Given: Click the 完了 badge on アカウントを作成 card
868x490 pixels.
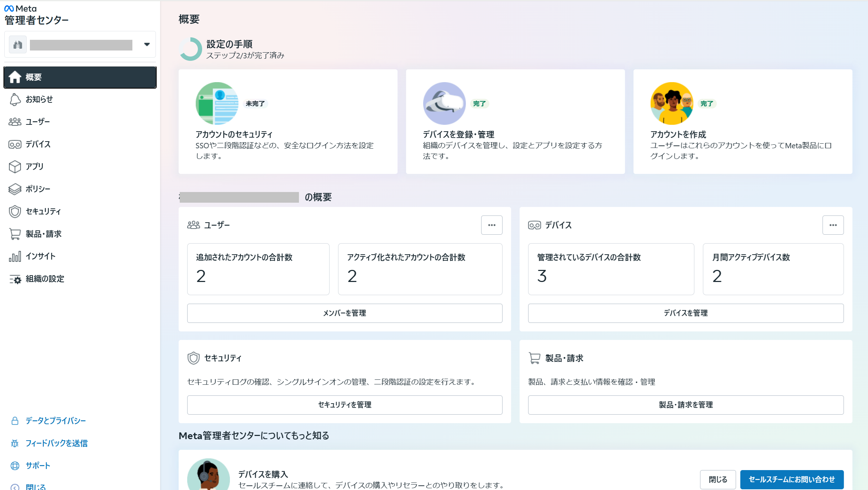Looking at the screenshot, I should 707,103.
